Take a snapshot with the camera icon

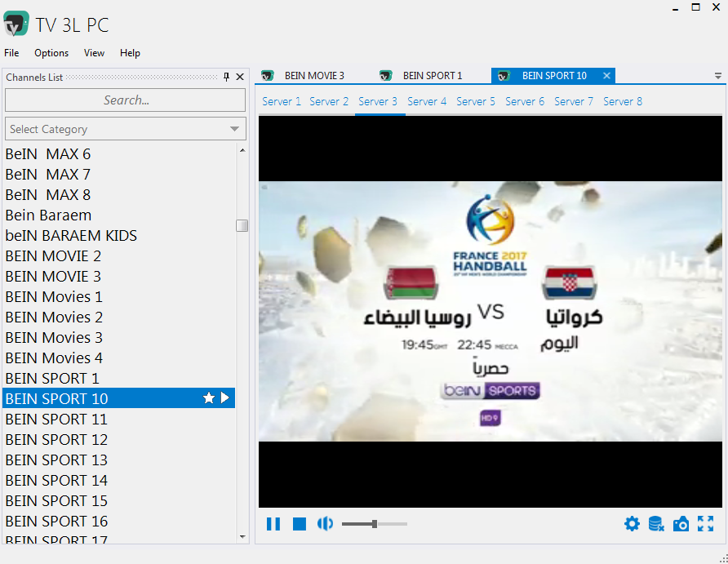coord(681,524)
